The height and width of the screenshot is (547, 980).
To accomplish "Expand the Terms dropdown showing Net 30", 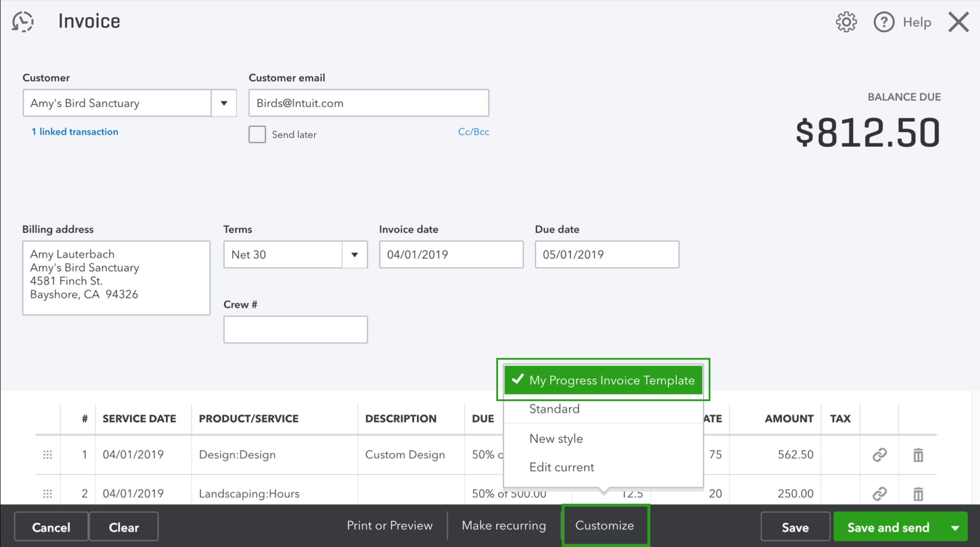I will pos(355,254).
